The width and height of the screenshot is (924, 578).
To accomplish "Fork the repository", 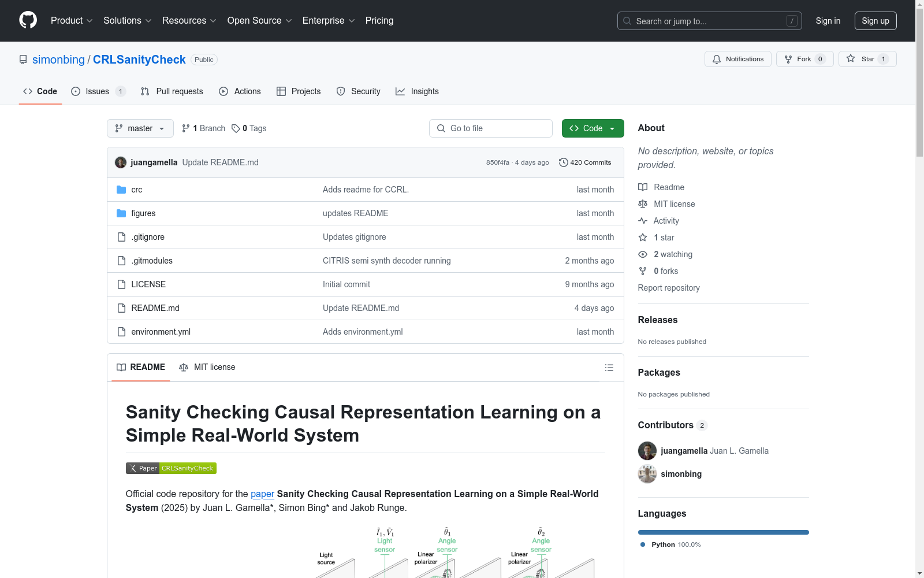I will coord(804,59).
